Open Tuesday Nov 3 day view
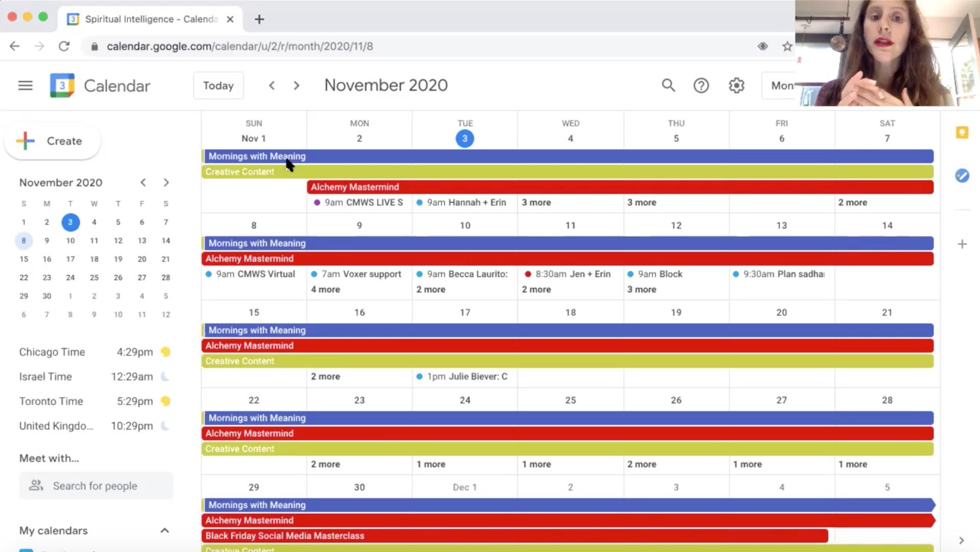The width and height of the screenshot is (980, 552). point(465,139)
